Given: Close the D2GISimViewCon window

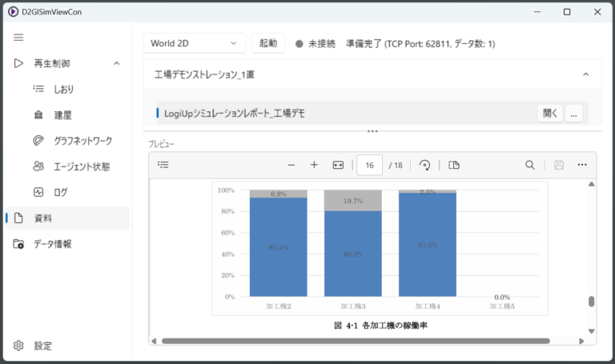Looking at the screenshot, I should click(597, 12).
